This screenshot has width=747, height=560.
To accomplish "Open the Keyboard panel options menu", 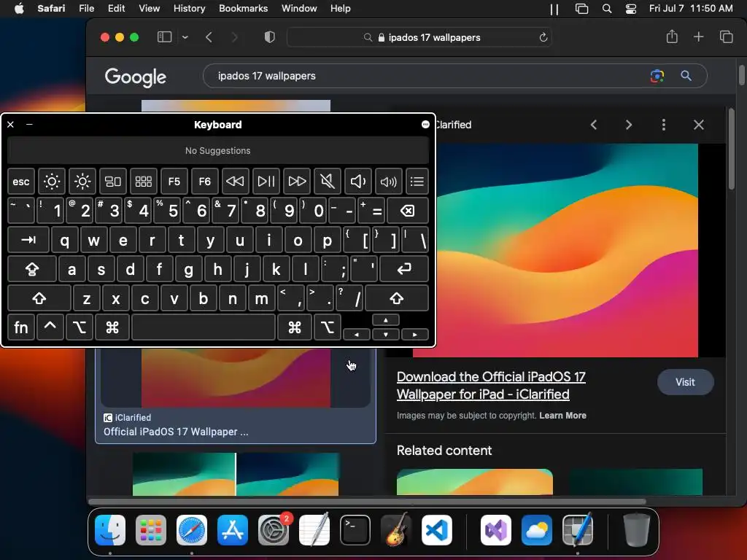I will click(x=425, y=124).
